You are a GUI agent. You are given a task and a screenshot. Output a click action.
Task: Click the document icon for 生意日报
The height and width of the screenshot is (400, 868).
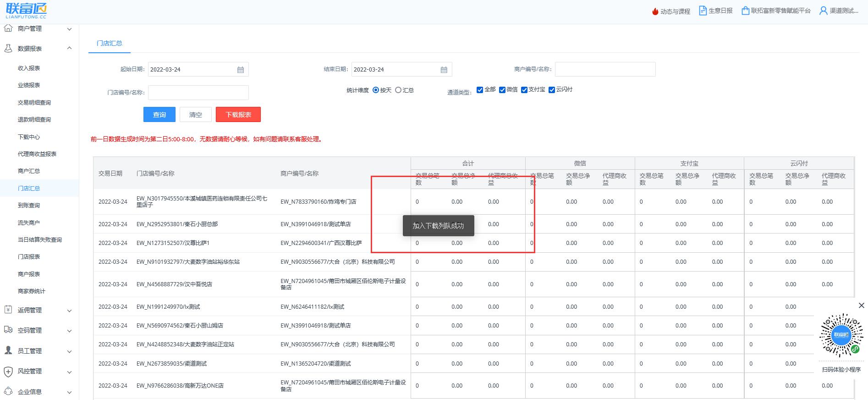[x=703, y=11]
